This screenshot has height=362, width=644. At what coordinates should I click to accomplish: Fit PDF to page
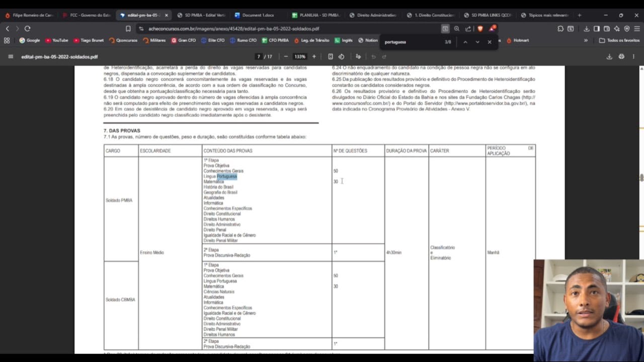pyautogui.click(x=330, y=56)
